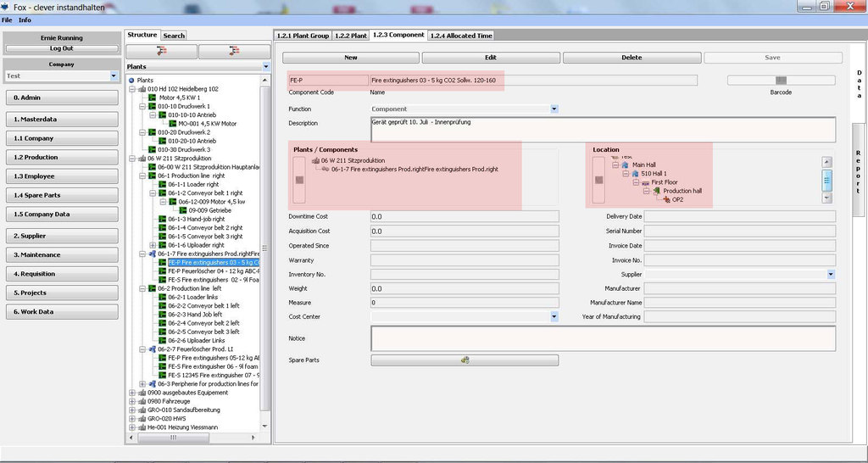
Task: Collapse the 06-1 Production line right node
Action: [141, 176]
